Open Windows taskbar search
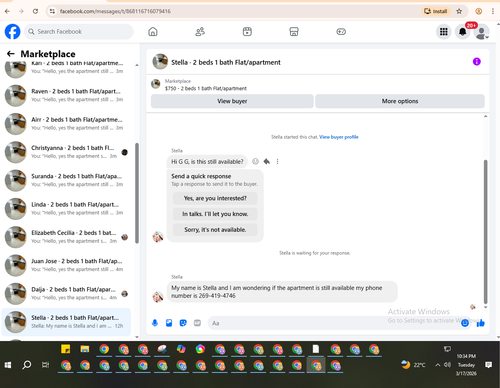The height and width of the screenshot is (388, 500). pos(27,365)
